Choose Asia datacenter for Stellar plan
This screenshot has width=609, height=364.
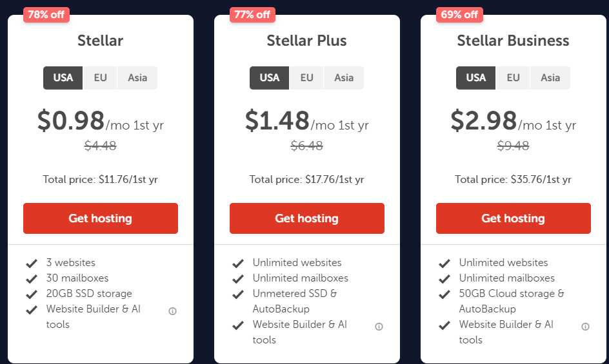pos(137,78)
